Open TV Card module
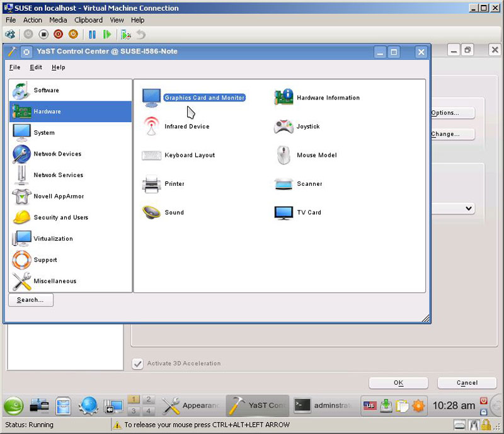 pyautogui.click(x=297, y=212)
